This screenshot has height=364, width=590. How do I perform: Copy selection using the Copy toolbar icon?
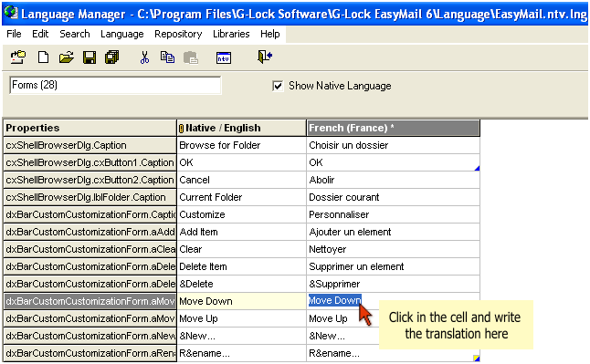point(167,57)
